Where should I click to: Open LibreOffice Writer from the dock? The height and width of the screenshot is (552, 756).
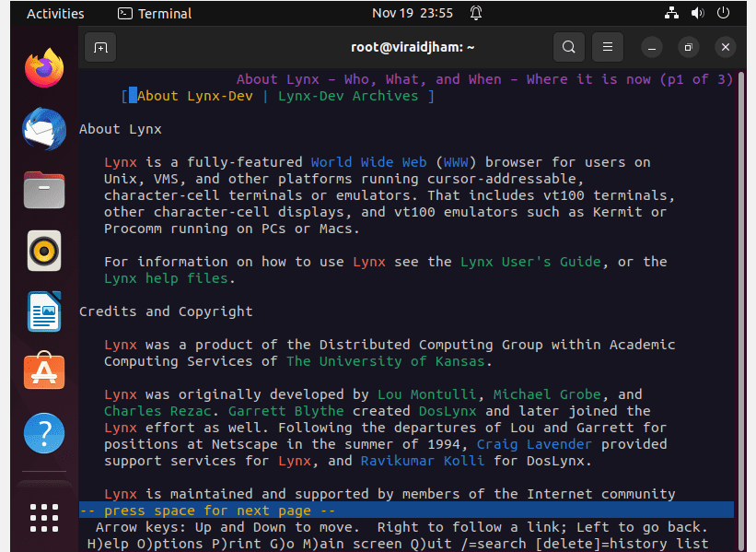pos(44,311)
